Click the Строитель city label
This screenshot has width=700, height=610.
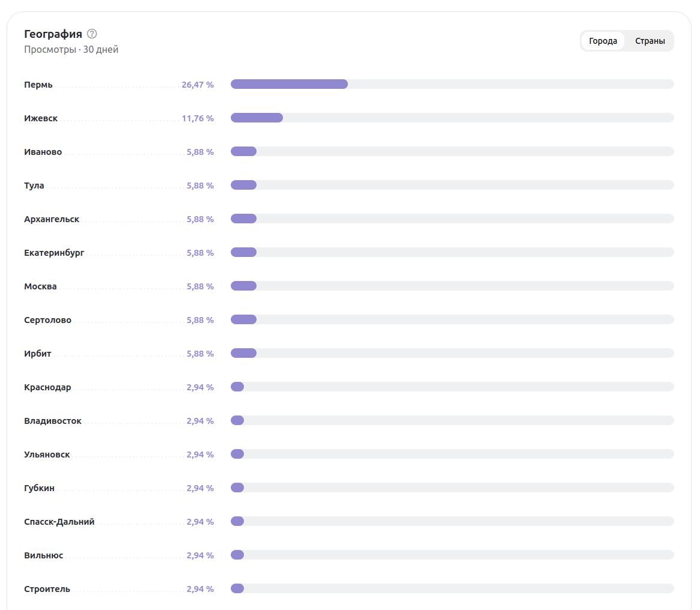click(x=47, y=589)
